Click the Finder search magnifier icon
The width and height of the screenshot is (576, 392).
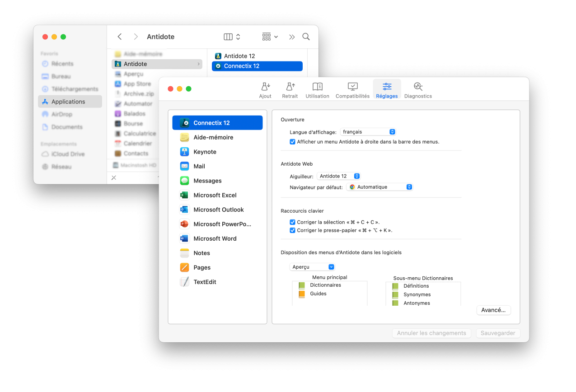[306, 37]
